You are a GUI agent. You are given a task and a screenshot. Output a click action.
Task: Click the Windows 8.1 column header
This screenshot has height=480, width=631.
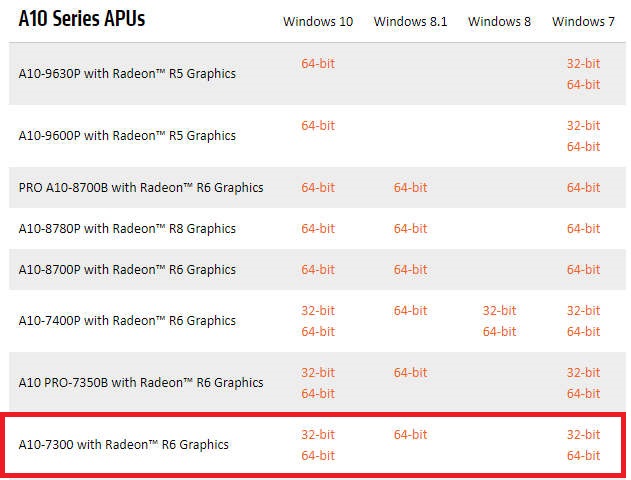point(410,21)
